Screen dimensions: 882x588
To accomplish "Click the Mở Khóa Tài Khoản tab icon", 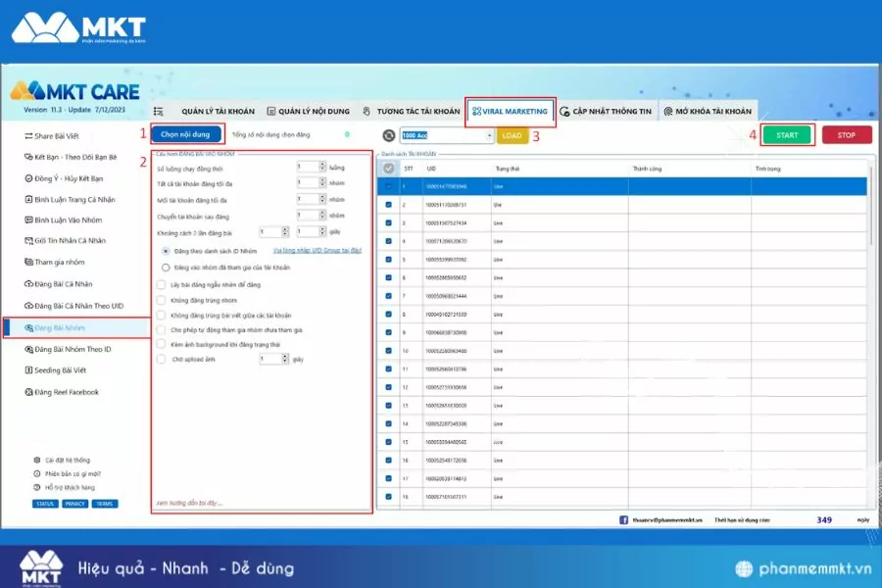I will (x=667, y=112).
